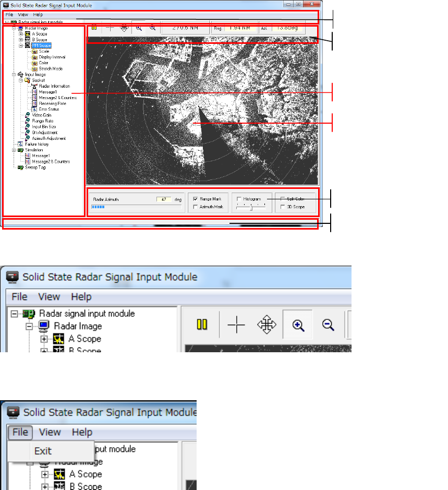Click zoom-in magnifier in the enlarged middle screenshot
The image size is (448, 490).
(x=298, y=325)
